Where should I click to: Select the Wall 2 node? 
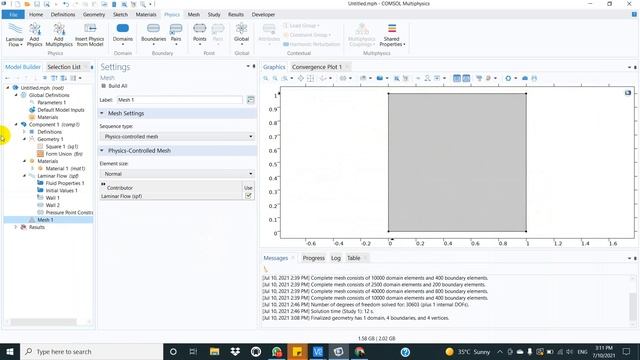[x=52, y=205]
